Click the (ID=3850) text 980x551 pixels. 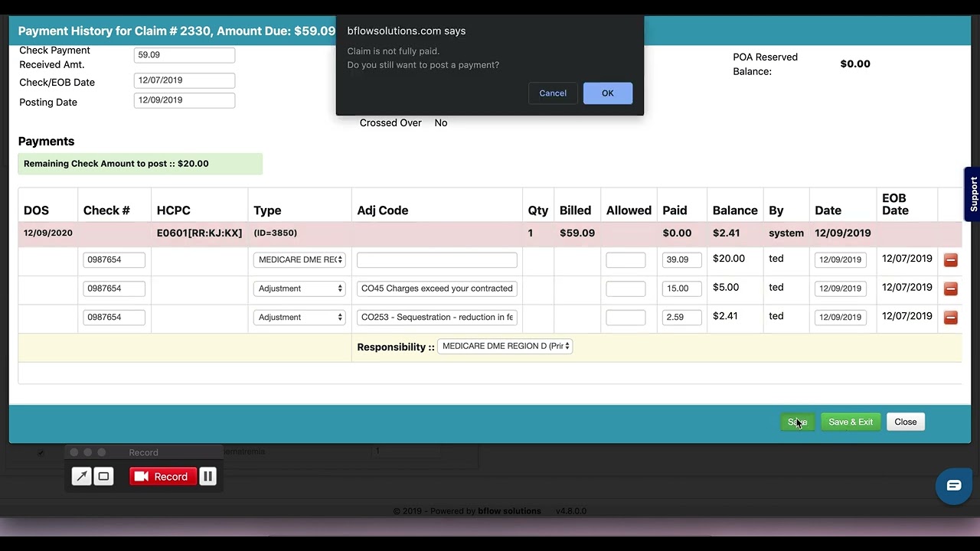tap(276, 233)
